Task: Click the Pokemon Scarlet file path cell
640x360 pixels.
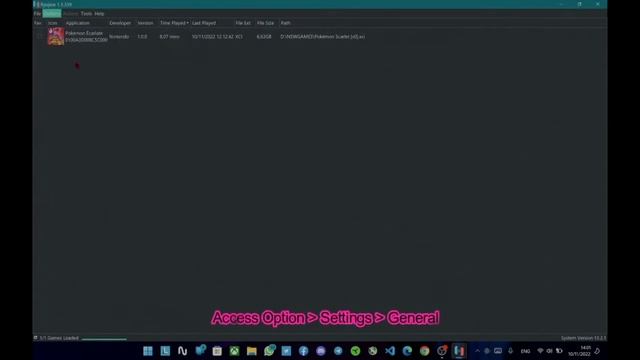Action: [x=322, y=36]
